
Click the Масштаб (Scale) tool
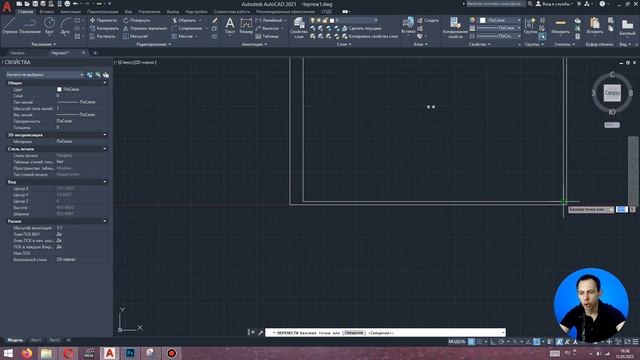click(136, 36)
